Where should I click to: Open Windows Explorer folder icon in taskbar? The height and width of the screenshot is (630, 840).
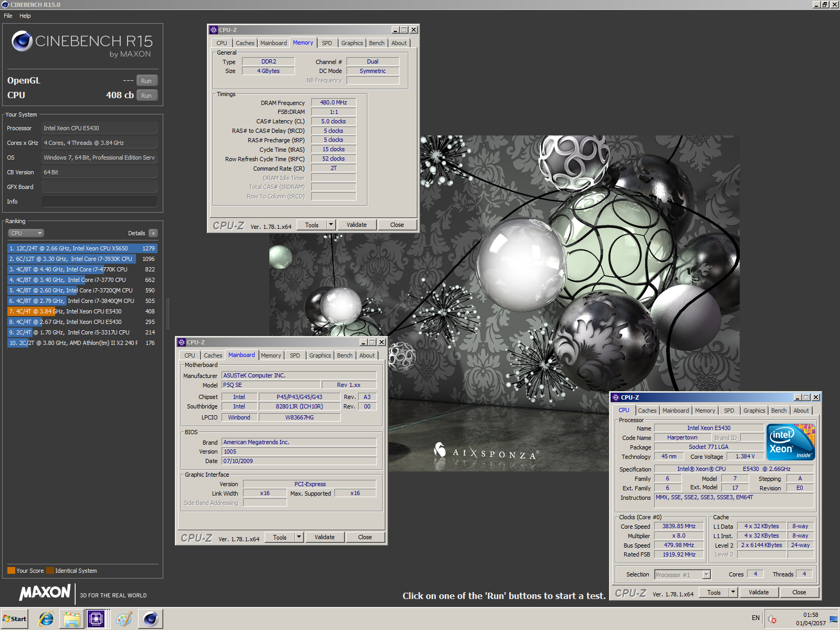[x=71, y=619]
